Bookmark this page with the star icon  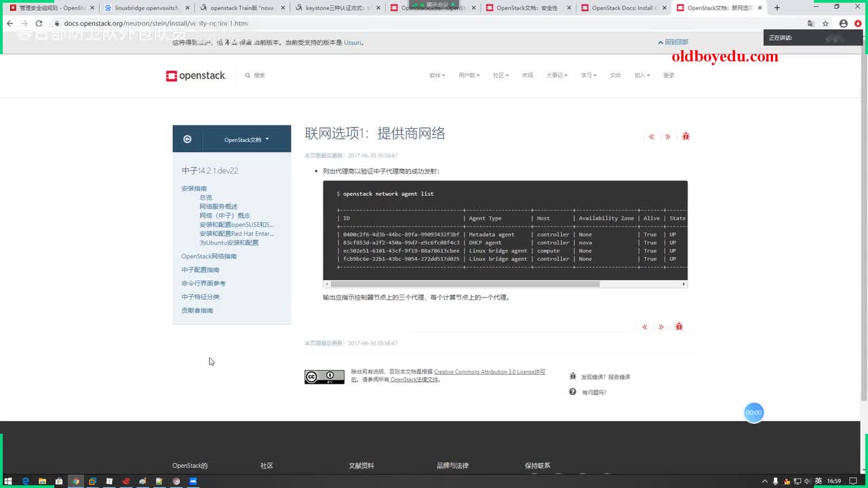pyautogui.click(x=825, y=23)
